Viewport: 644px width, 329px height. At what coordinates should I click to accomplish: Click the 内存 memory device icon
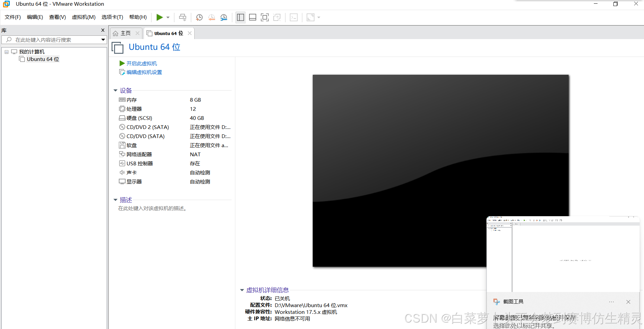(x=122, y=100)
